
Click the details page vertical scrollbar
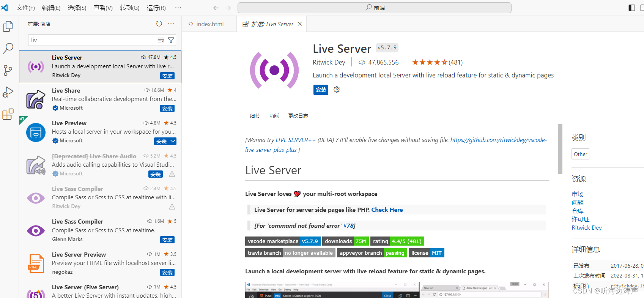click(560, 149)
